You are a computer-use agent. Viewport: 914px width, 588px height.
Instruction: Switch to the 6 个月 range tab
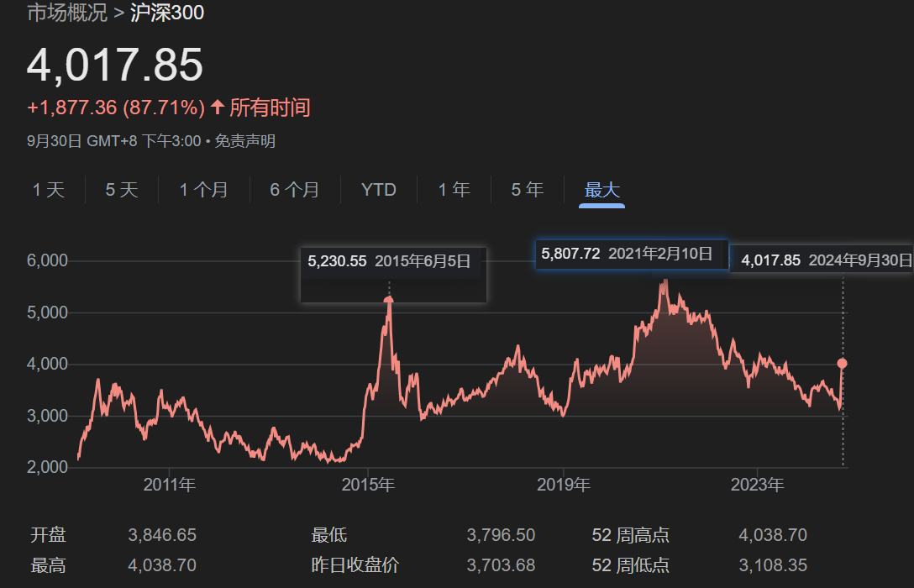click(294, 189)
